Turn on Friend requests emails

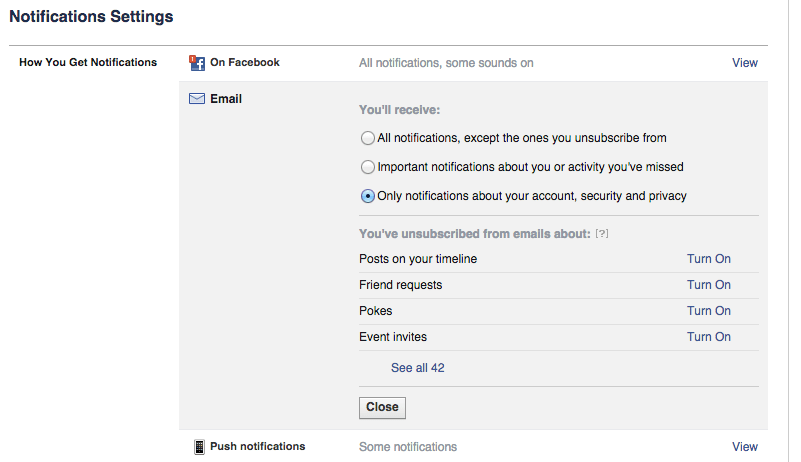click(x=708, y=285)
